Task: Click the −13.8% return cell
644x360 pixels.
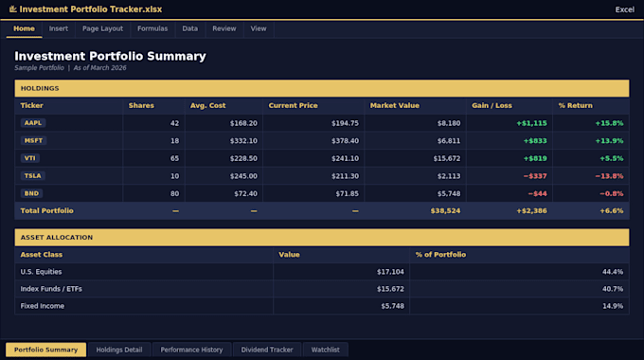Action: [x=591, y=176]
